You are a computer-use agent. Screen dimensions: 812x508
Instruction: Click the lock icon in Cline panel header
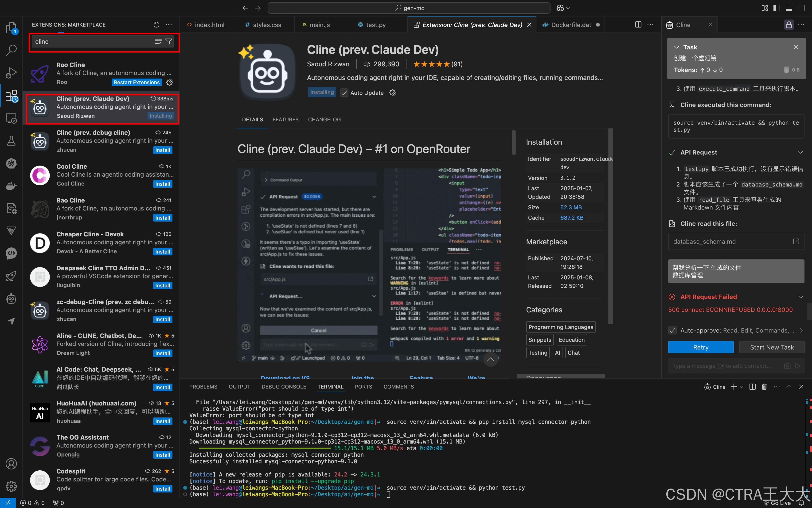(789, 25)
